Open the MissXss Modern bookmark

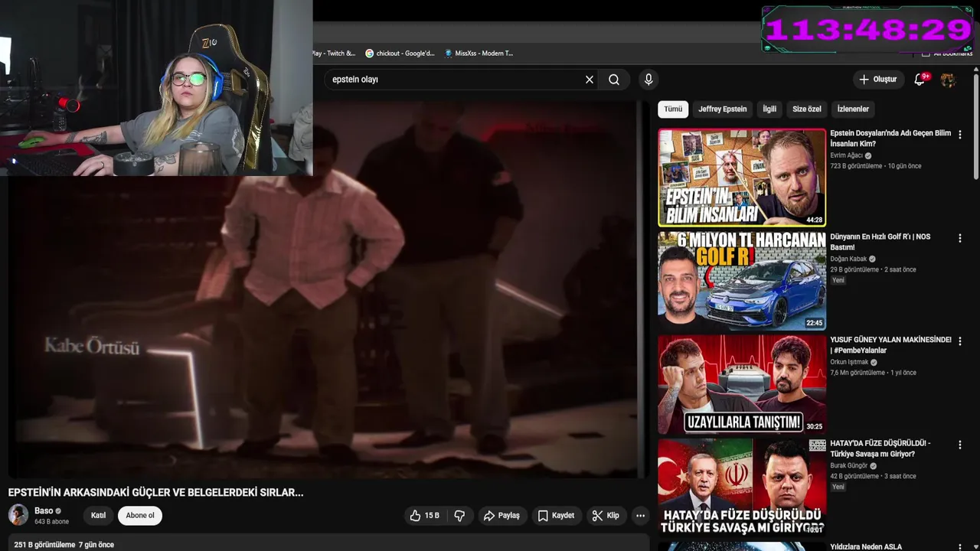[x=479, y=54]
